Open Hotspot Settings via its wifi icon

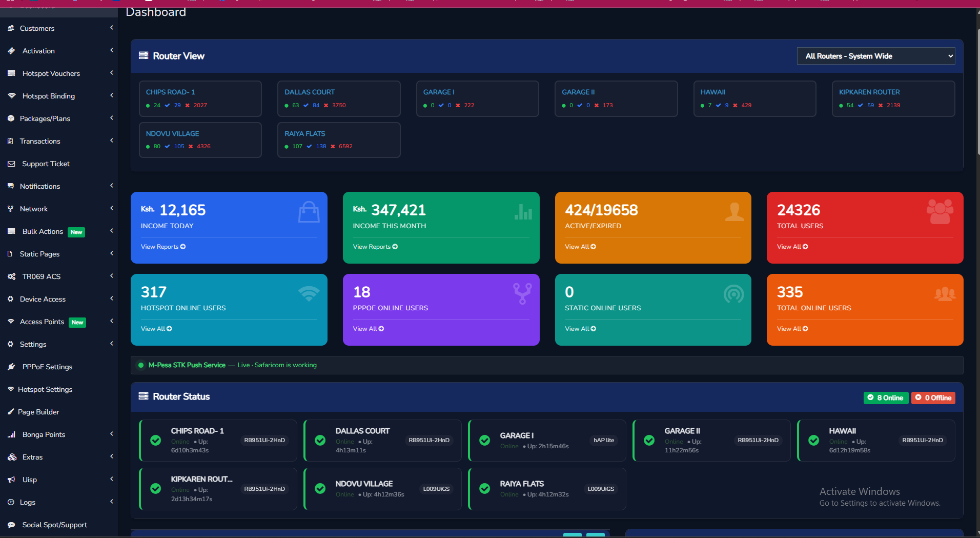click(x=11, y=389)
